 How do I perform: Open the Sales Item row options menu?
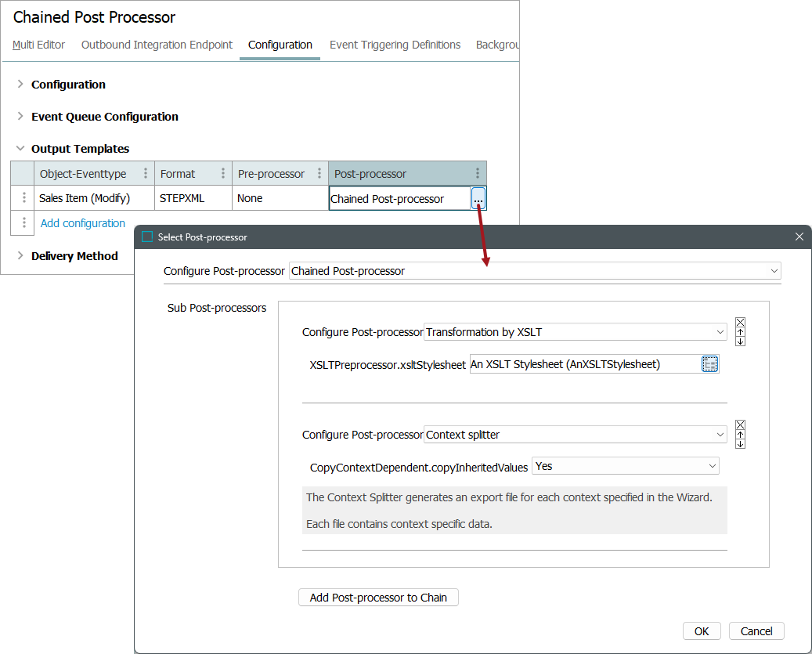tap(23, 198)
